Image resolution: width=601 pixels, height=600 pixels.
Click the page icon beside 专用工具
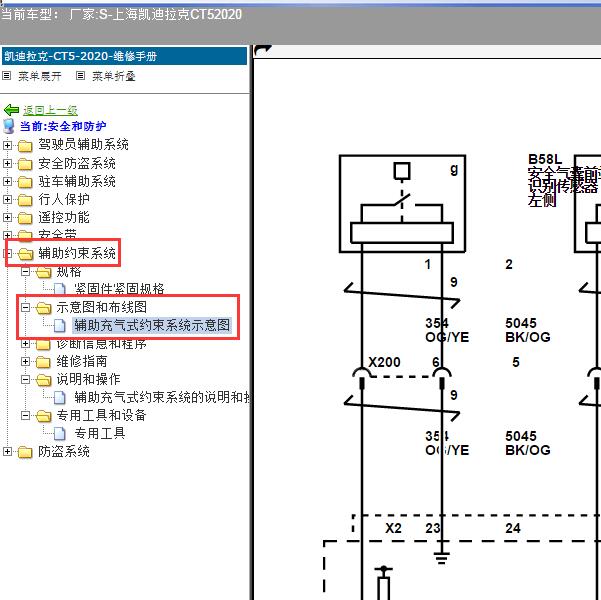click(x=59, y=434)
